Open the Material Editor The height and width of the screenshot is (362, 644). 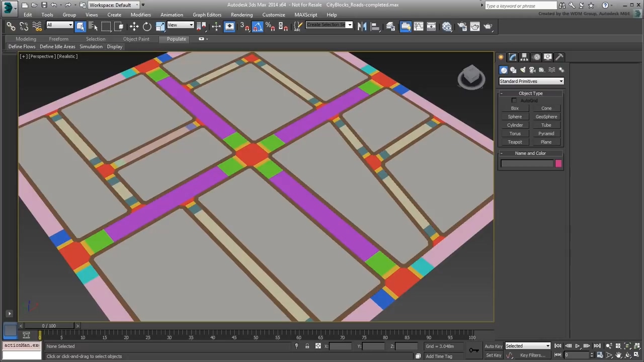coord(447,27)
